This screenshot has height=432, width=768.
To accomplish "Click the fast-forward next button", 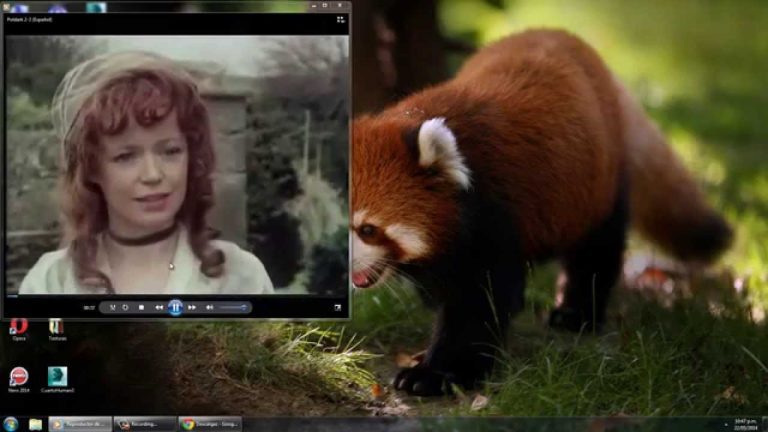I will tap(192, 307).
